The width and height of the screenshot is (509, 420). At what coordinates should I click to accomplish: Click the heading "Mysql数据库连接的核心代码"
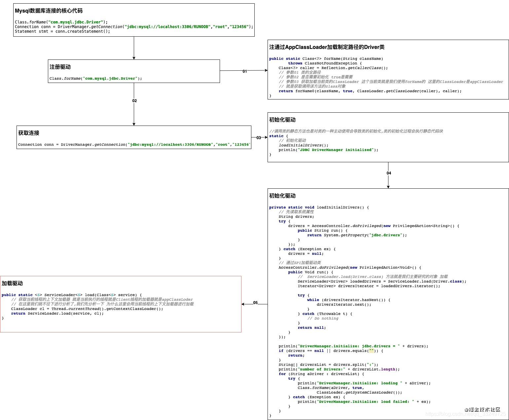pos(49,11)
